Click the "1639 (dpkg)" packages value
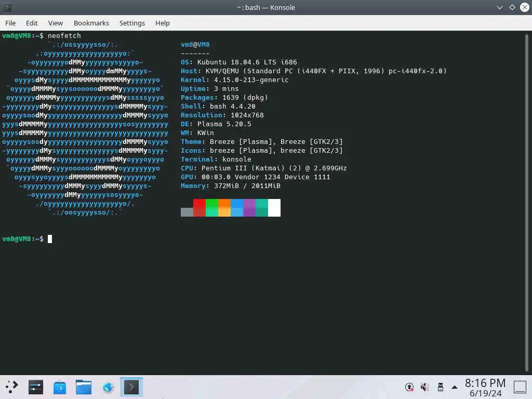This screenshot has height=399, width=532. pos(245,97)
